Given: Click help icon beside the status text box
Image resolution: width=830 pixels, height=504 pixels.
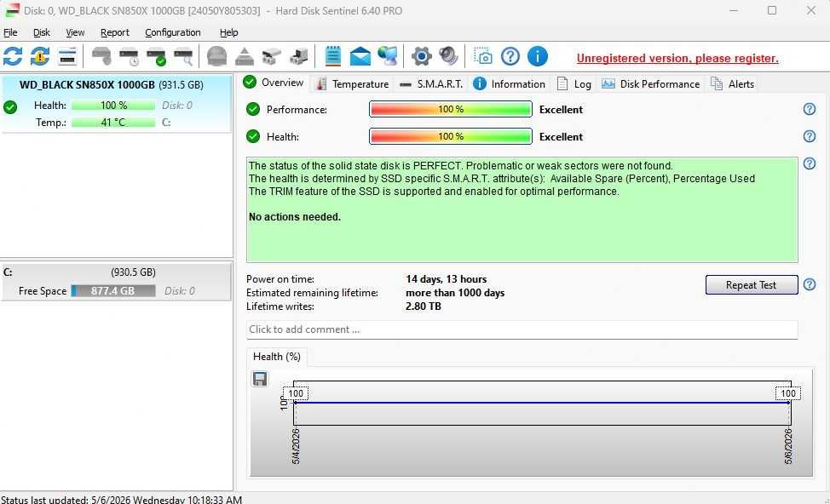Looking at the screenshot, I should (810, 163).
